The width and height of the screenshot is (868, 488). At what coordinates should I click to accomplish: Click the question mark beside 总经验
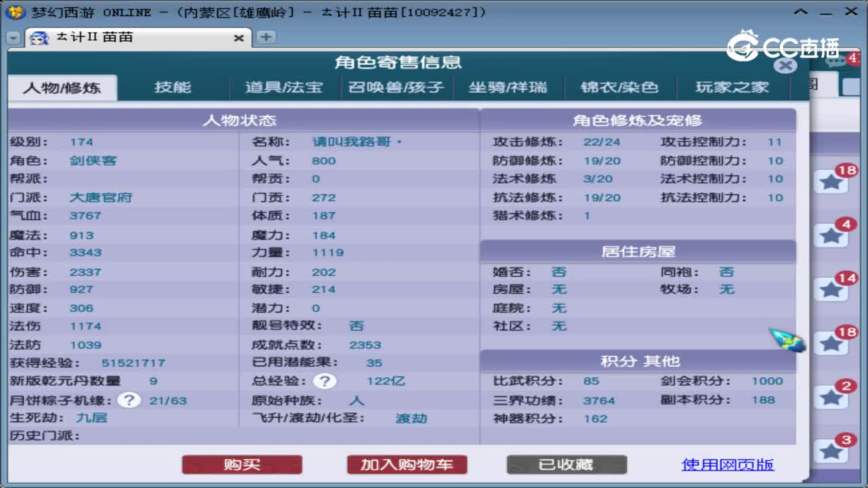point(325,381)
